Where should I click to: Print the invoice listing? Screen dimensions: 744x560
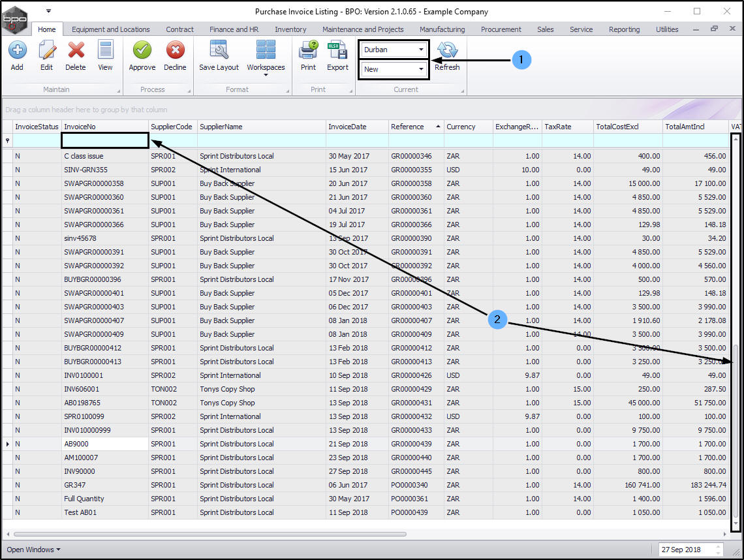308,51
